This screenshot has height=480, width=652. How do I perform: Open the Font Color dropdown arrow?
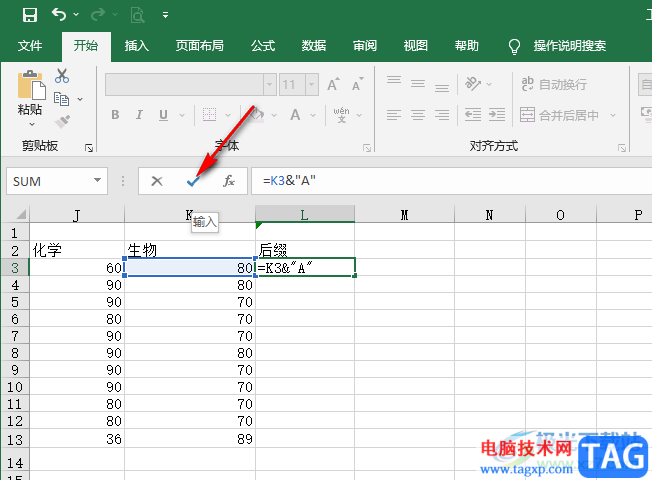(x=313, y=115)
